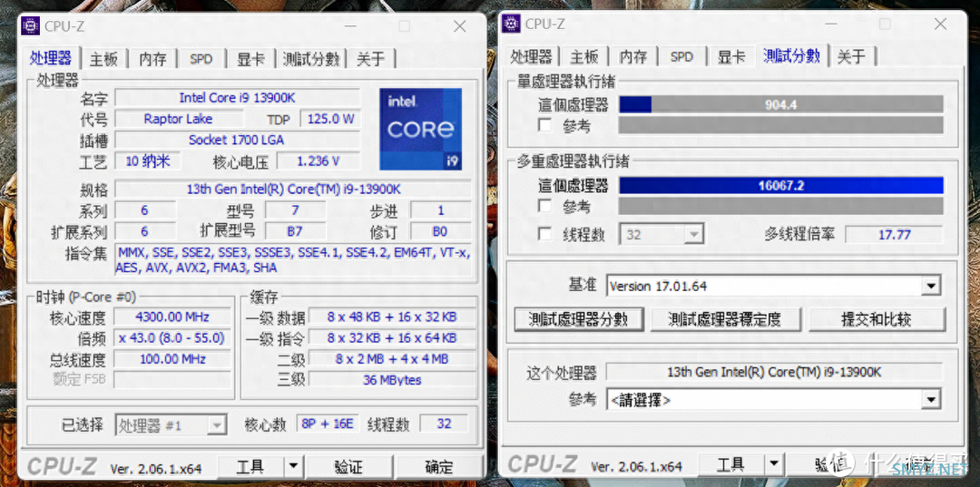980x487 pixels.
Task: Click 工具 button in left window
Action: click(x=250, y=466)
